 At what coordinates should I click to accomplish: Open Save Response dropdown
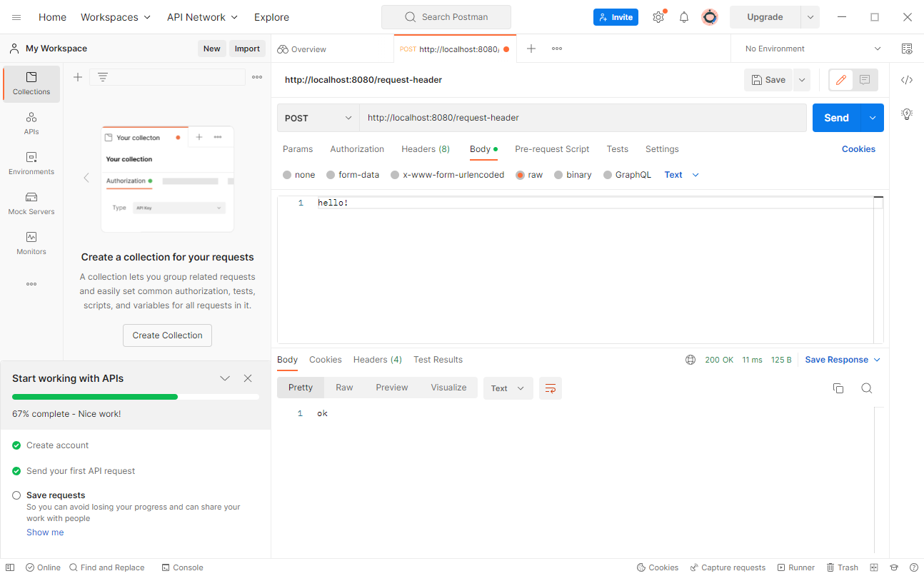[x=843, y=360]
